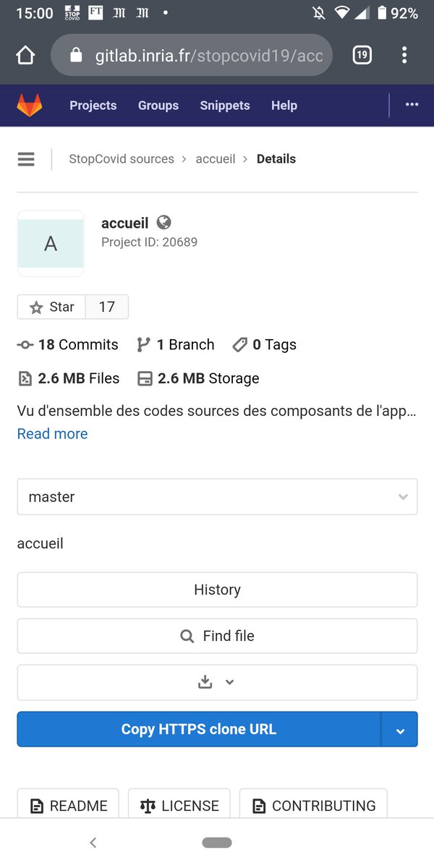This screenshot has width=434, height=868.
Task: Open the 0 Tags link
Action: pyautogui.click(x=265, y=345)
